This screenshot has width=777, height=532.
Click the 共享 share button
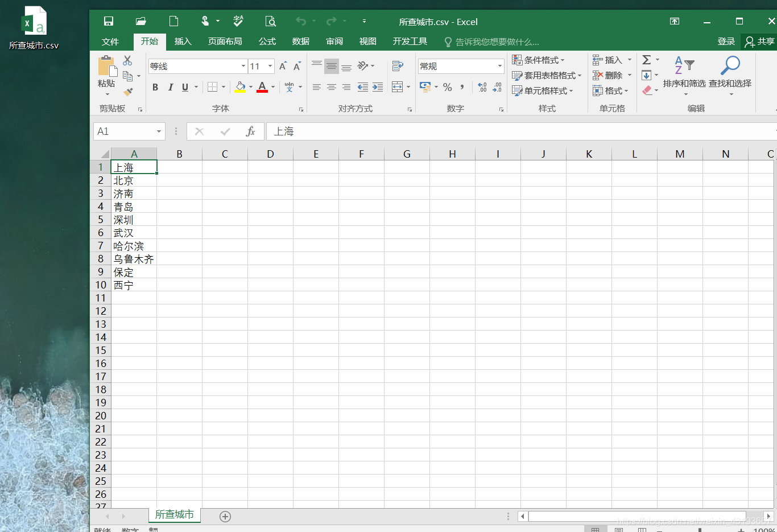click(x=760, y=42)
